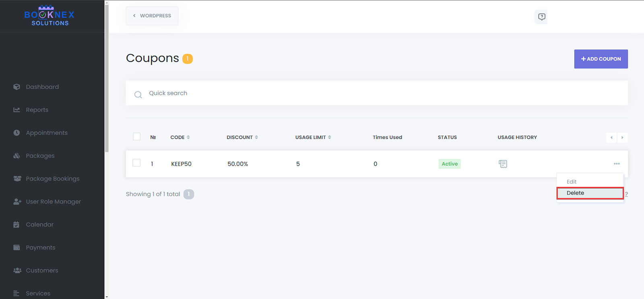Open the help chat icon in header
This screenshot has height=299, width=644.
click(541, 17)
